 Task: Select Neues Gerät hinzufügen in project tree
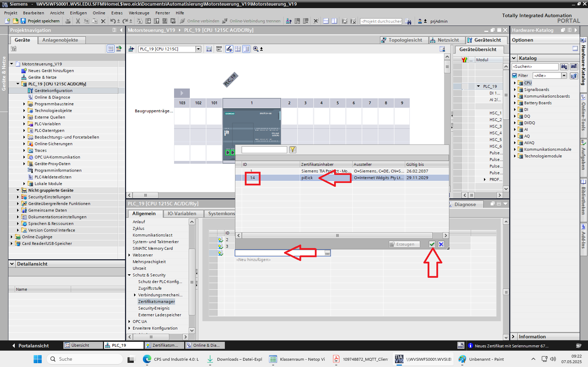51,71
